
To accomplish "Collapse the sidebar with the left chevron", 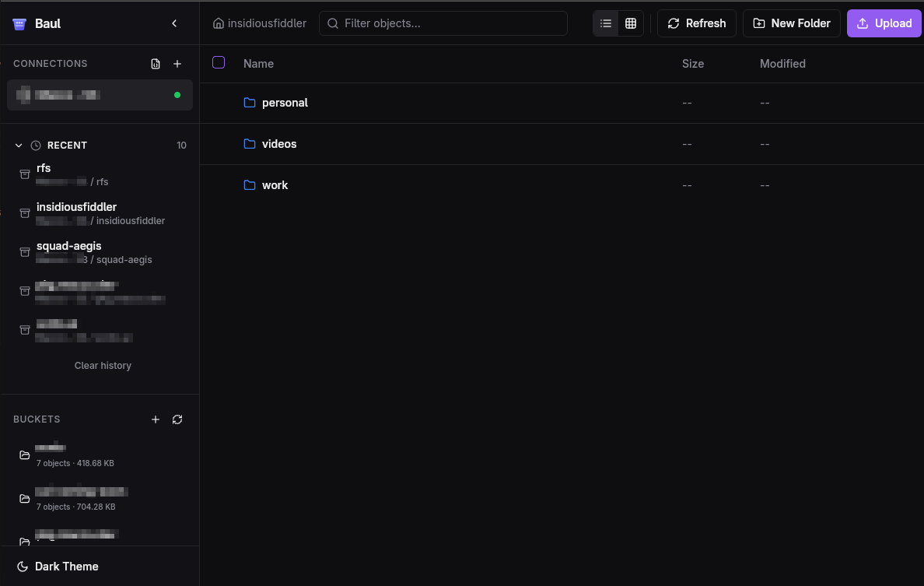I will [x=174, y=23].
